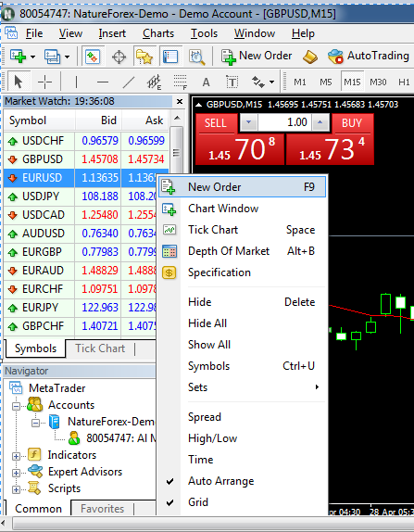Expand the Indicators tree node
Viewport: 414px width, 532px height.
point(16,456)
